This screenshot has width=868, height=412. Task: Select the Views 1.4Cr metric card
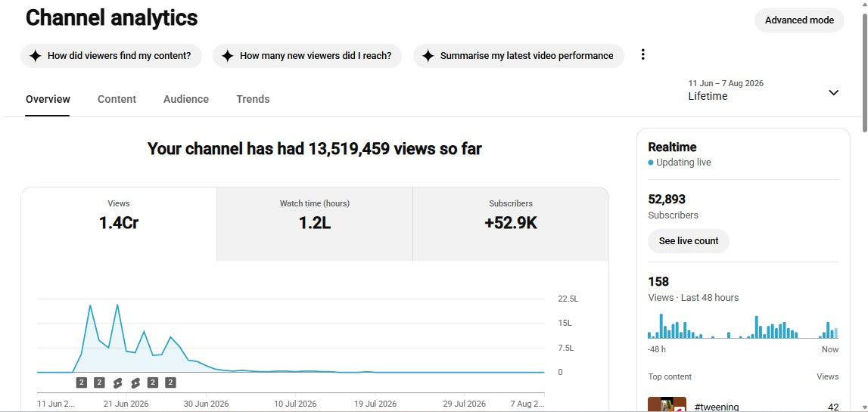click(x=119, y=224)
